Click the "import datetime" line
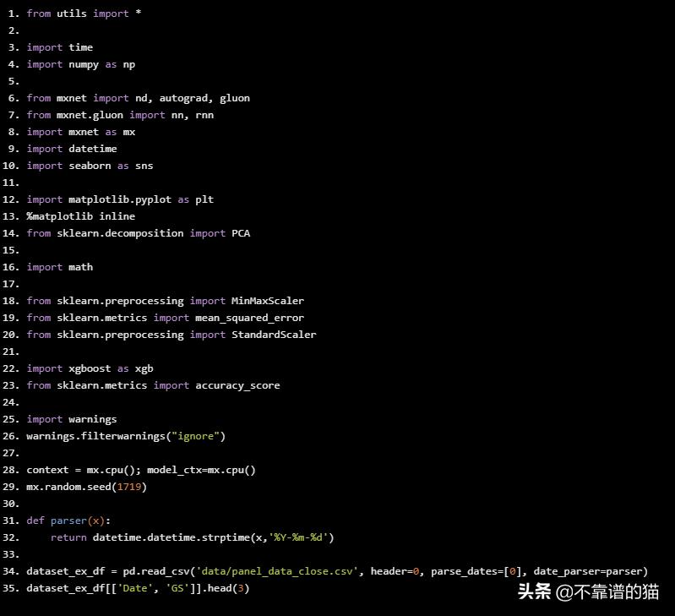The height and width of the screenshot is (616, 675). [72, 149]
